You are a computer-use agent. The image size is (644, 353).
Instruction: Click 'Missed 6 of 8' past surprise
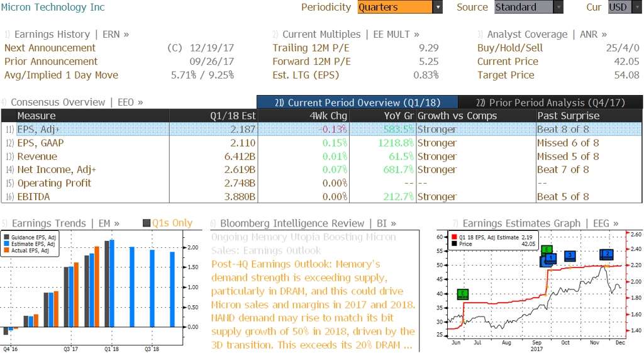(568, 143)
